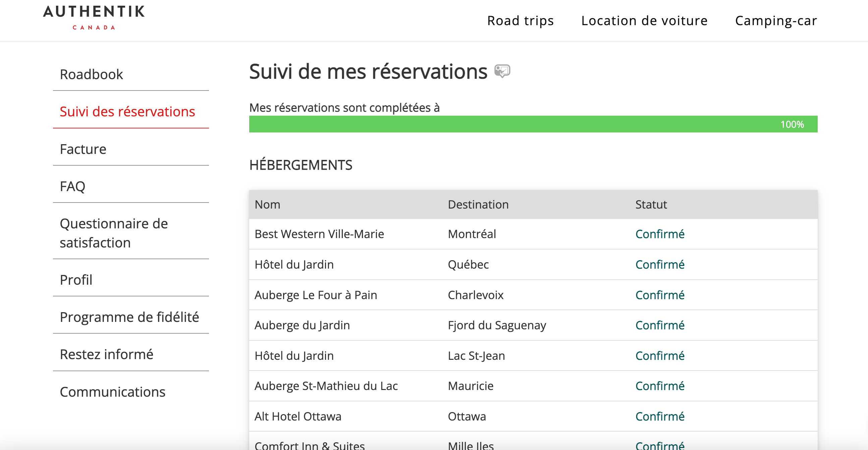868x450 pixels.
Task: Click the Authentik Canada logo
Action: point(94,17)
